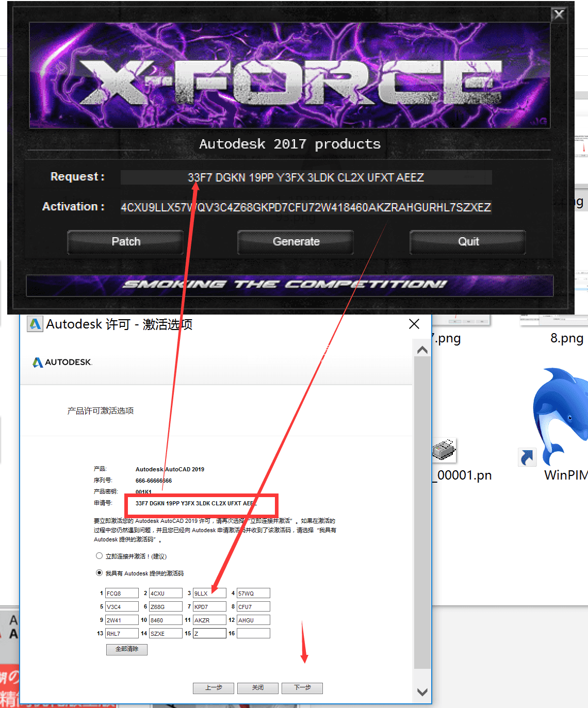Click the scroll-up arrow in the Autodesk dialog
This screenshot has height=708, width=588.
(422, 350)
